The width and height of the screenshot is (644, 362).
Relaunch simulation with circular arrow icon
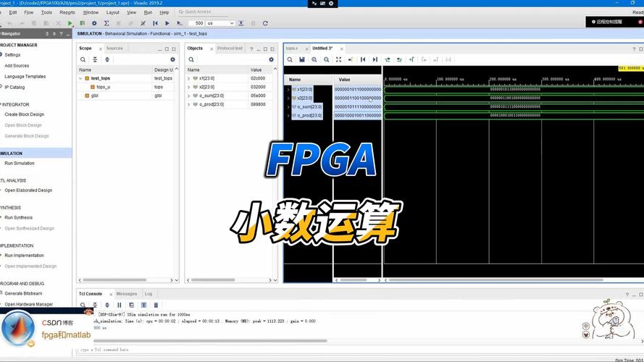point(265,23)
